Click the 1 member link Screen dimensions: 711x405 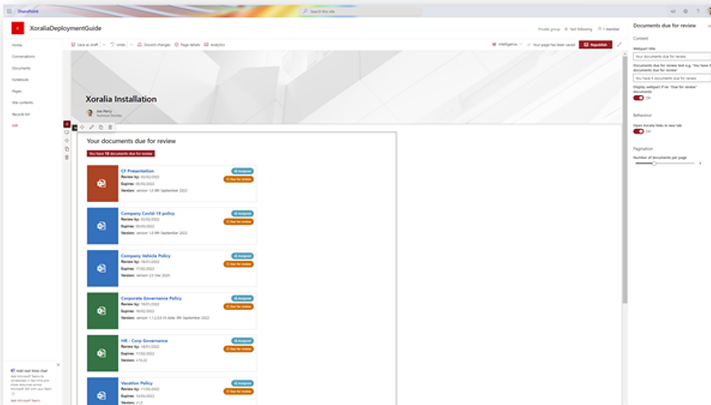tap(609, 29)
